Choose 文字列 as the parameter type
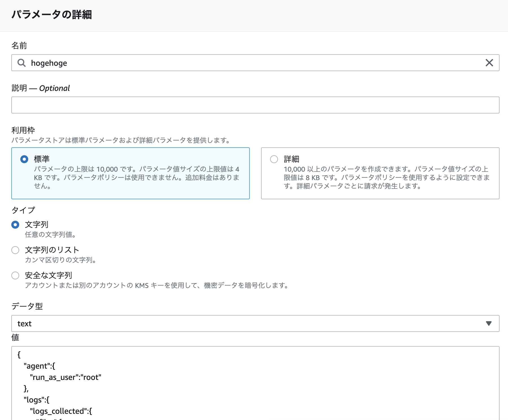Image resolution: width=508 pixels, height=420 pixels. coord(16,225)
